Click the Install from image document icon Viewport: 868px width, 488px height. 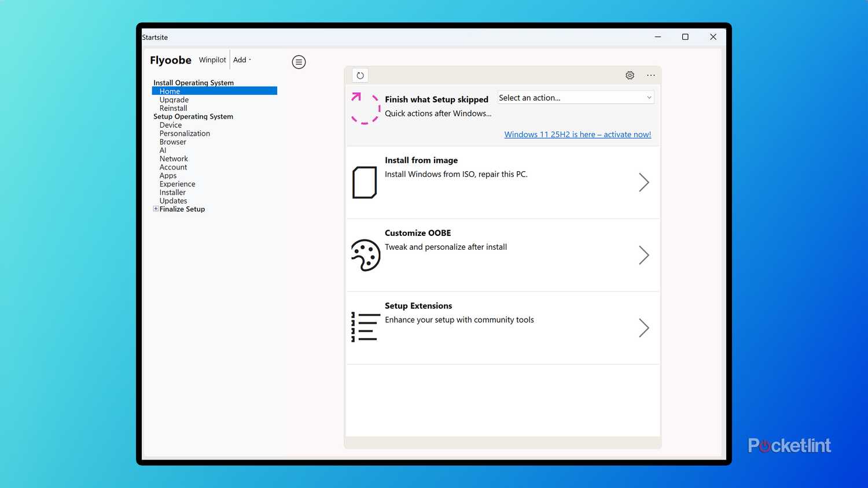[x=365, y=182]
